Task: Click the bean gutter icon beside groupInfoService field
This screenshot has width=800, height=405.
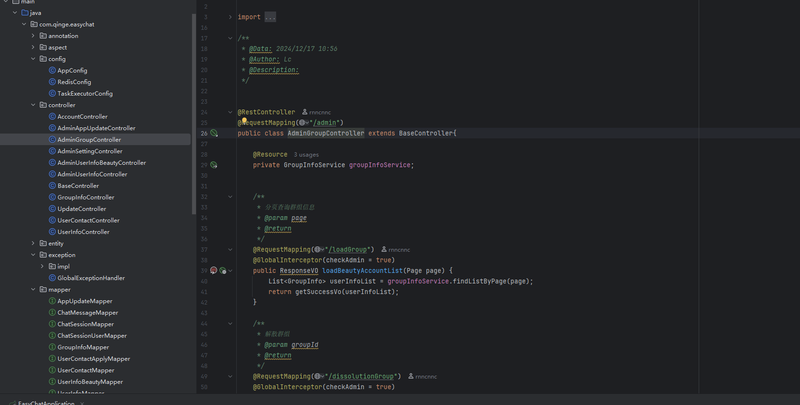Action: tap(214, 165)
